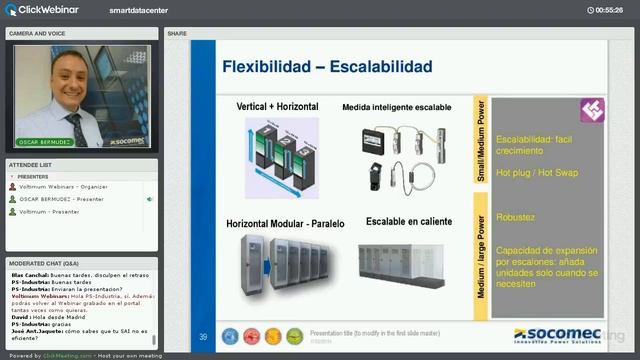
Task: Click the ATTENDEE LIST panel header
Action: click(x=82, y=165)
